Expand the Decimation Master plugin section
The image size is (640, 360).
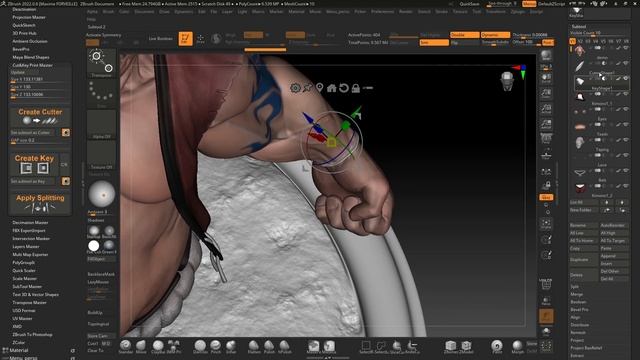click(30, 222)
